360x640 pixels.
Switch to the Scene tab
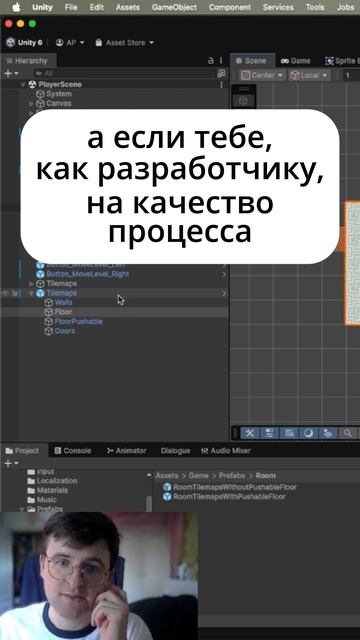click(x=251, y=61)
